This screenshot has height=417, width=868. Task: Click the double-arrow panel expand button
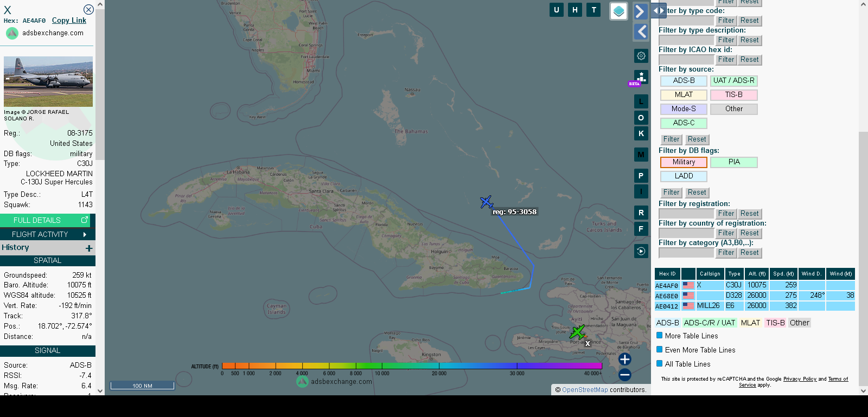pos(659,10)
